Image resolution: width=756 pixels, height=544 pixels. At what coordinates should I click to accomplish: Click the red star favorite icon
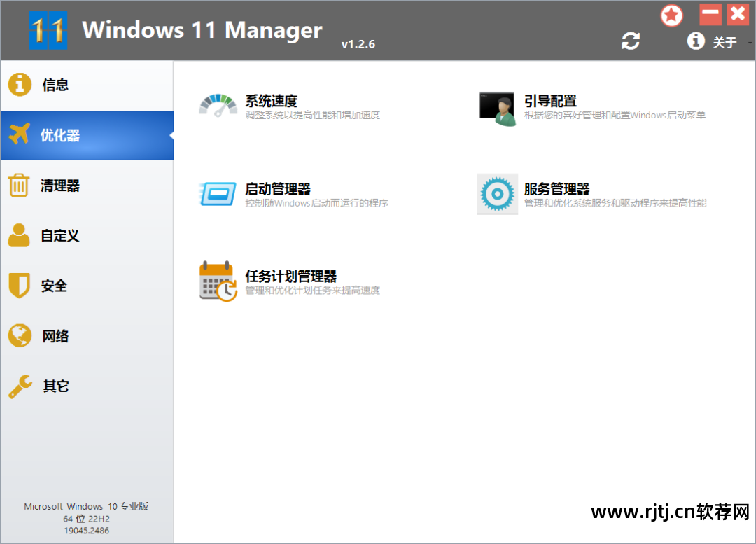pyautogui.click(x=671, y=15)
